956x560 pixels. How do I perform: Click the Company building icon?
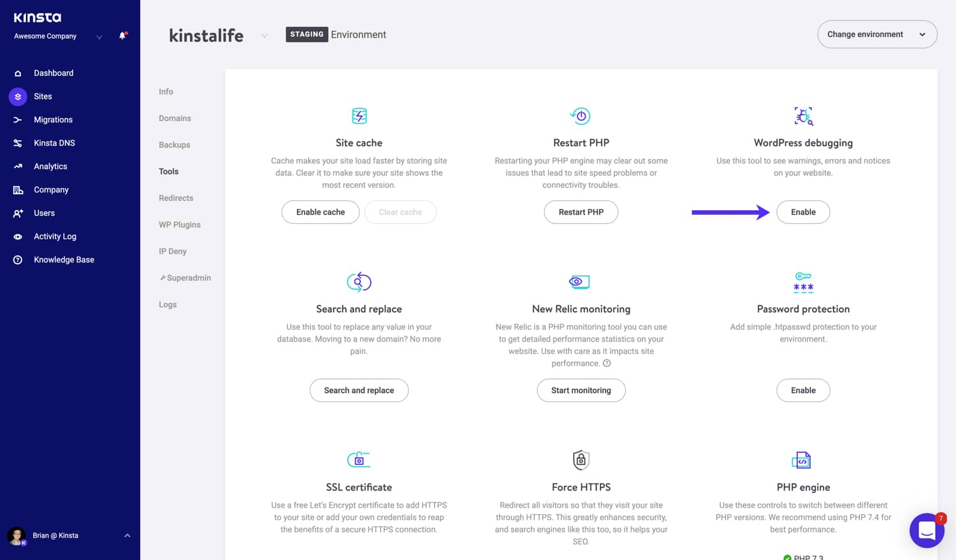coord(18,190)
